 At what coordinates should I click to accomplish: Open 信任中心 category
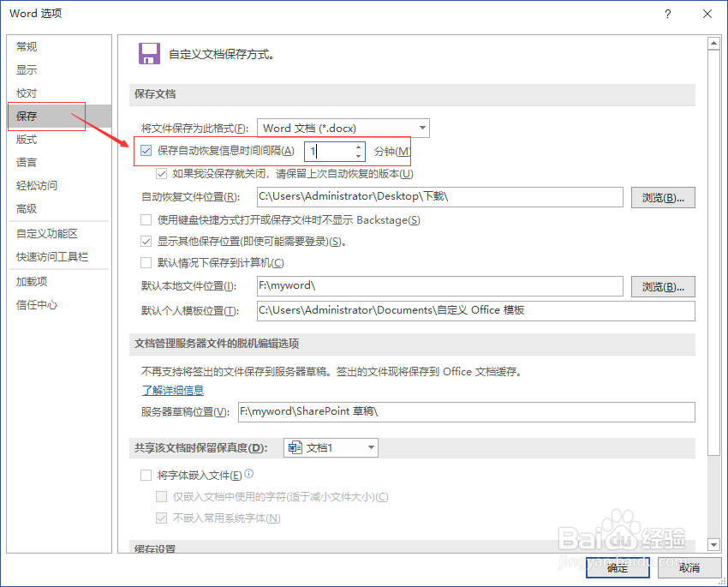pos(59,305)
